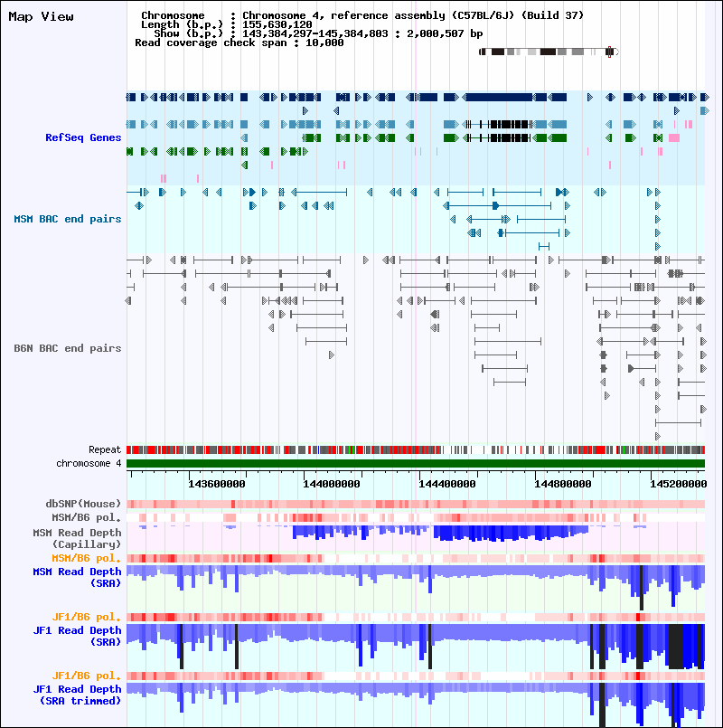Click the Map View heading

[41, 16]
